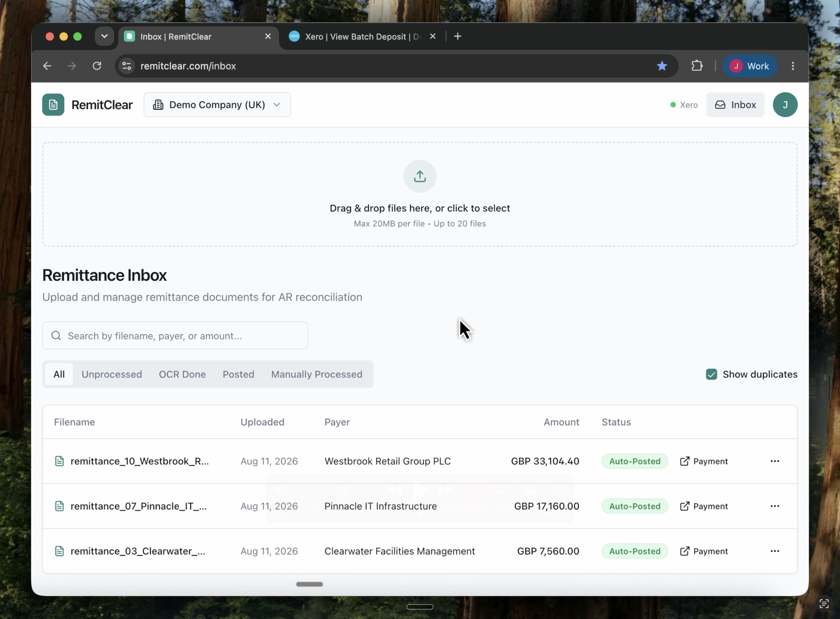Select the Manually Processed filter tab
The width and height of the screenshot is (840, 619).
coord(317,374)
